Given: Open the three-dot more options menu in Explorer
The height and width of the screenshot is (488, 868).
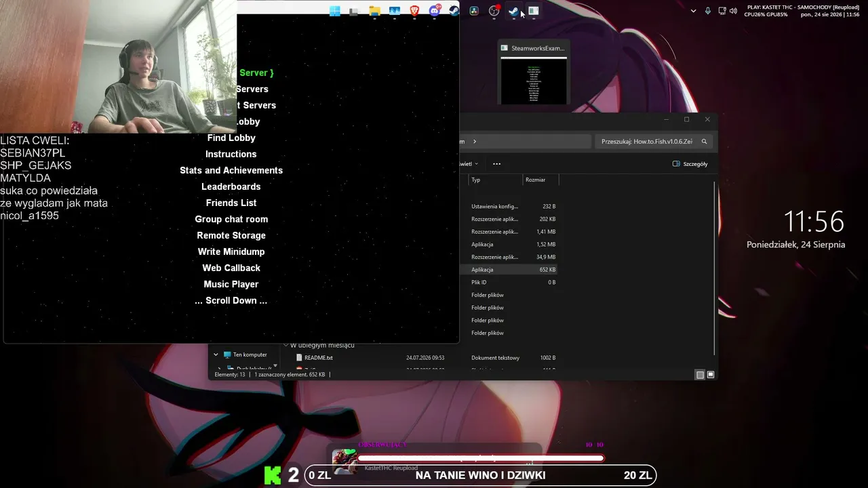Looking at the screenshot, I should (496, 164).
